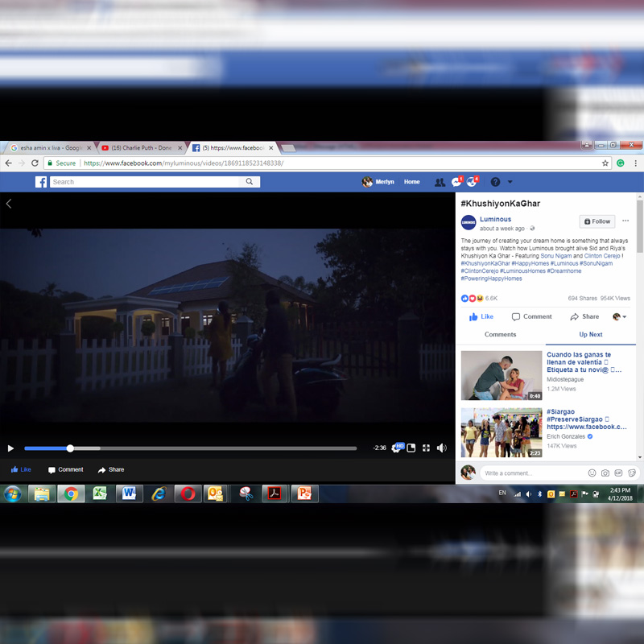The image size is (644, 644).
Task: Expand the comment-as profile selector
Action: coord(620,317)
